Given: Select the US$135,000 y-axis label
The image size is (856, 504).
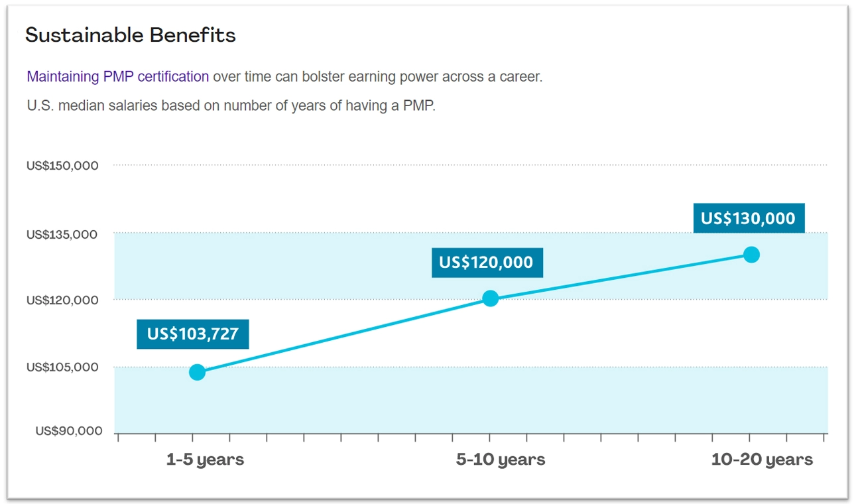Looking at the screenshot, I should click(x=62, y=235).
